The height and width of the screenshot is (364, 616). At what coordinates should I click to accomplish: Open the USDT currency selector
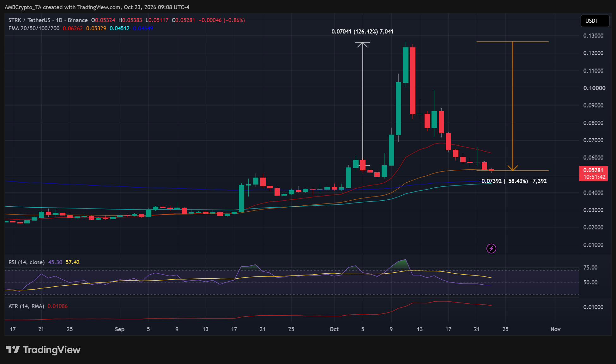(x=595, y=21)
